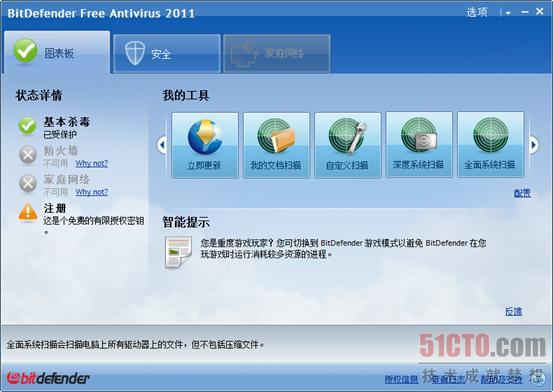This screenshot has height=392, width=553.
Task: Start the 我的文档扫描 scan tool
Action: (276, 145)
